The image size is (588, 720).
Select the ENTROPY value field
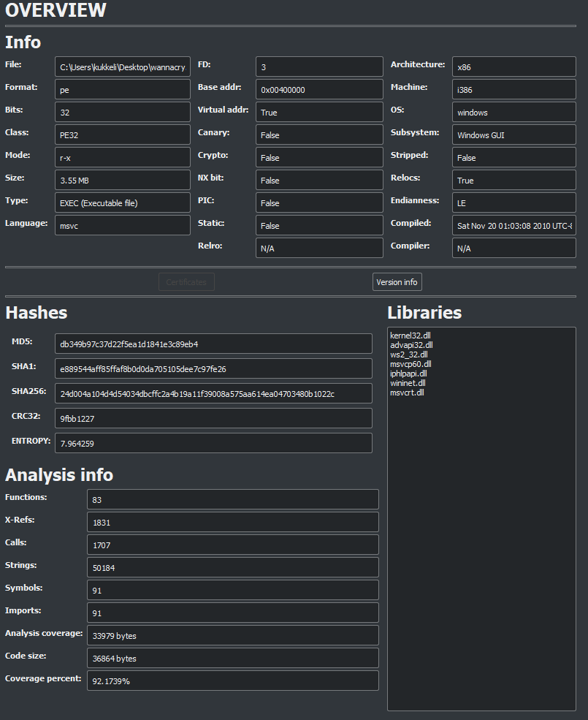coord(213,444)
